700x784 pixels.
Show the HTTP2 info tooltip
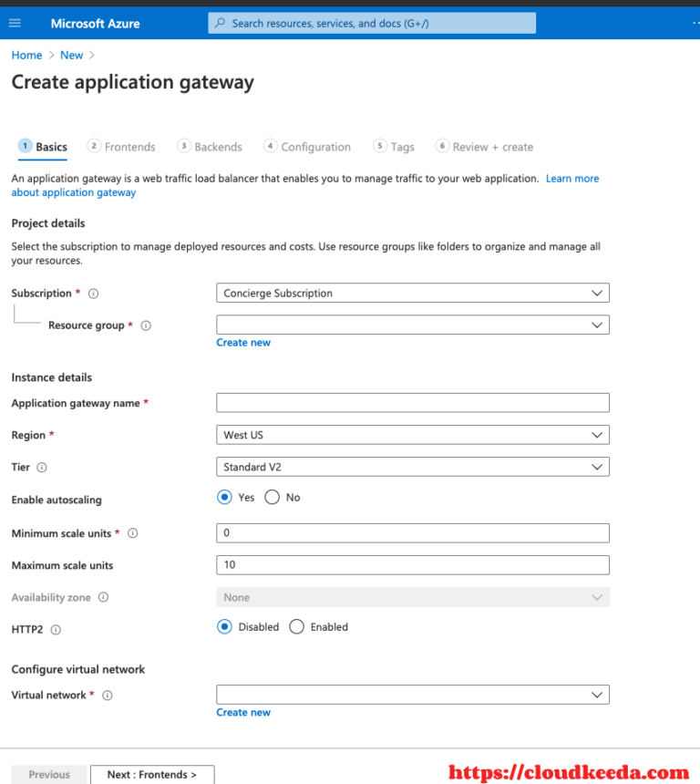tap(56, 630)
